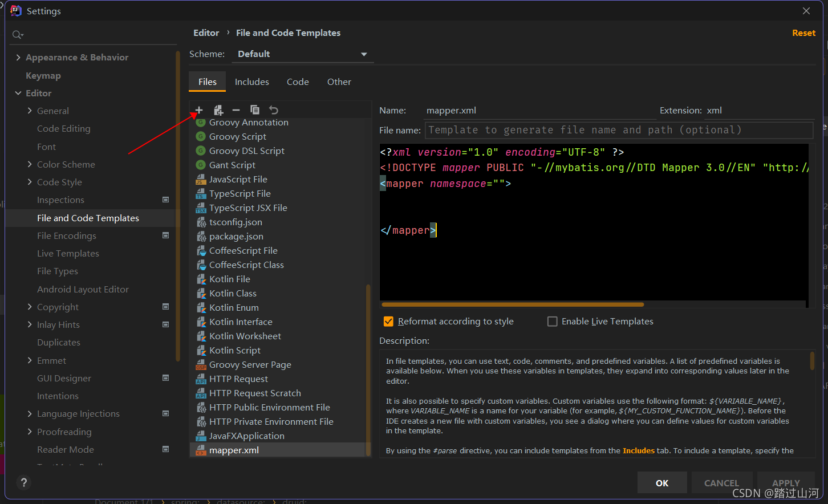
Task: Switch to the Code tab
Action: tap(298, 82)
